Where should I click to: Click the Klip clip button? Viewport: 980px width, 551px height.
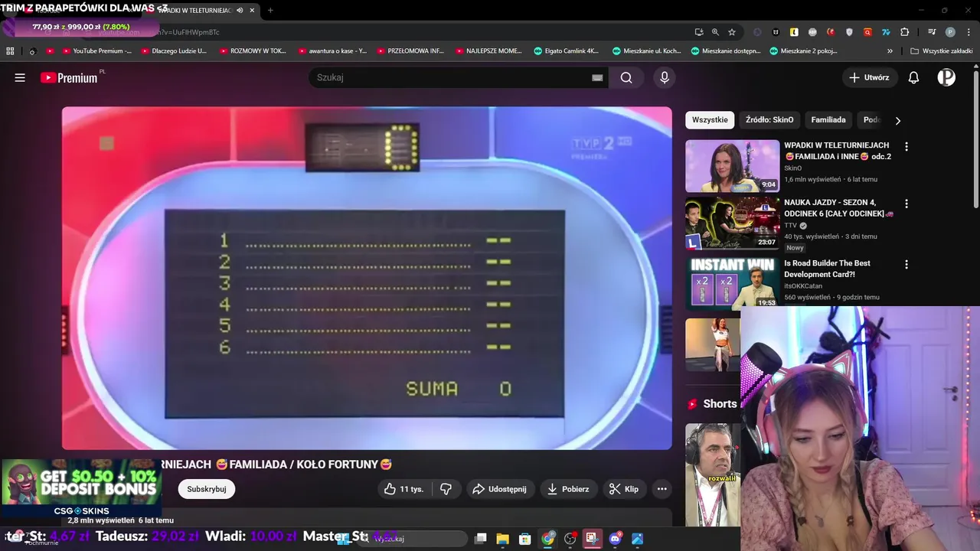624,489
